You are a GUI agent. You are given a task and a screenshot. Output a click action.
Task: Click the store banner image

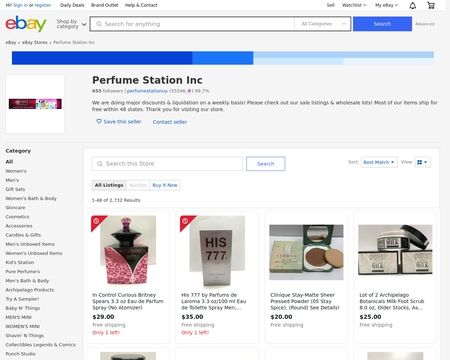tap(223, 58)
